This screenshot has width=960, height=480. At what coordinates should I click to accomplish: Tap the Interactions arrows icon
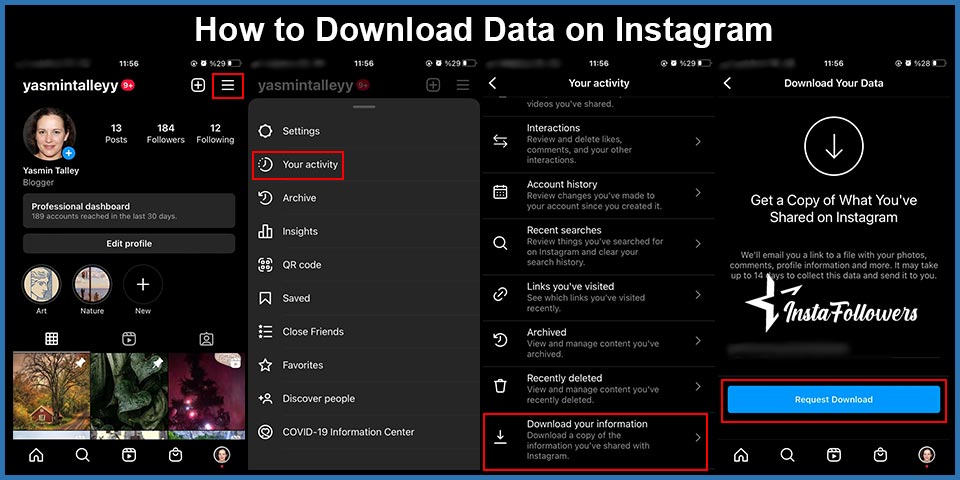500,141
